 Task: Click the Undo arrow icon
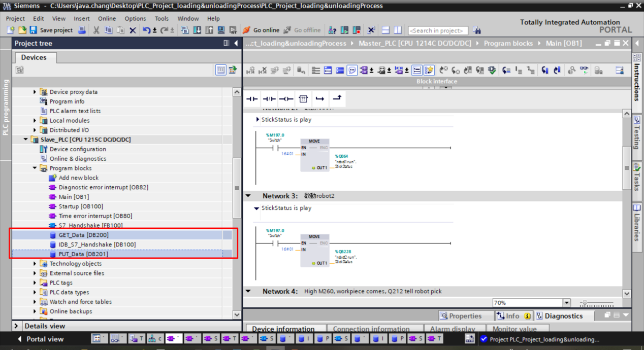coord(146,30)
